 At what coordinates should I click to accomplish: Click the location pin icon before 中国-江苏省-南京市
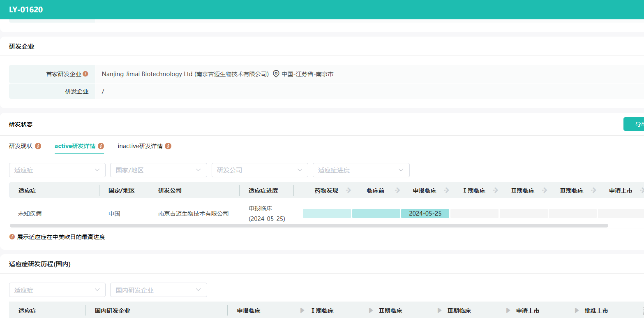click(x=276, y=74)
